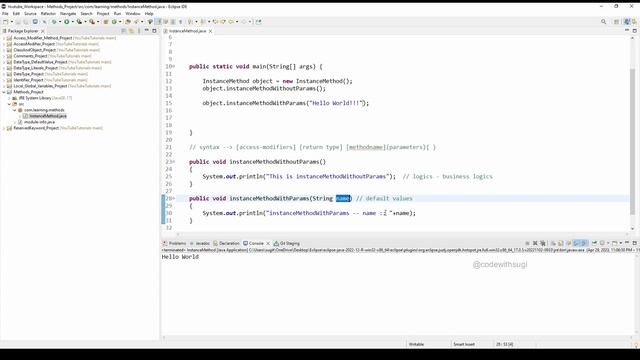
Task: Click the New file toolbar icon
Action: coord(5,22)
